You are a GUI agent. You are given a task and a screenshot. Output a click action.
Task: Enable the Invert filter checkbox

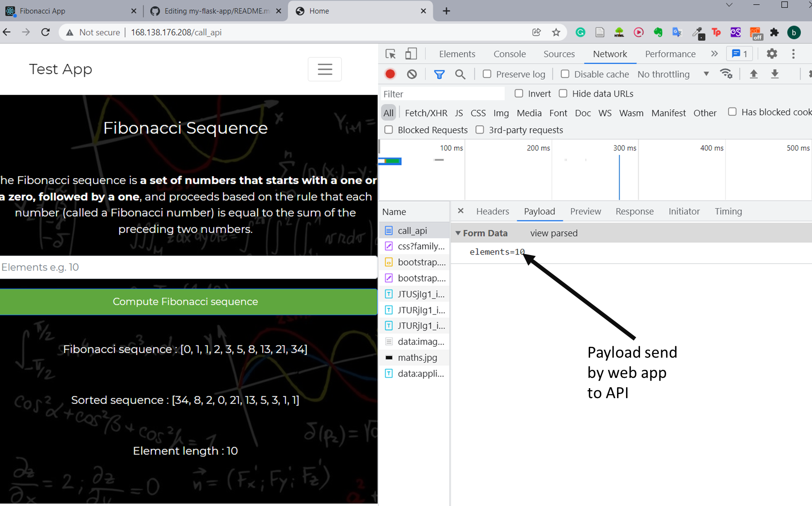point(519,93)
